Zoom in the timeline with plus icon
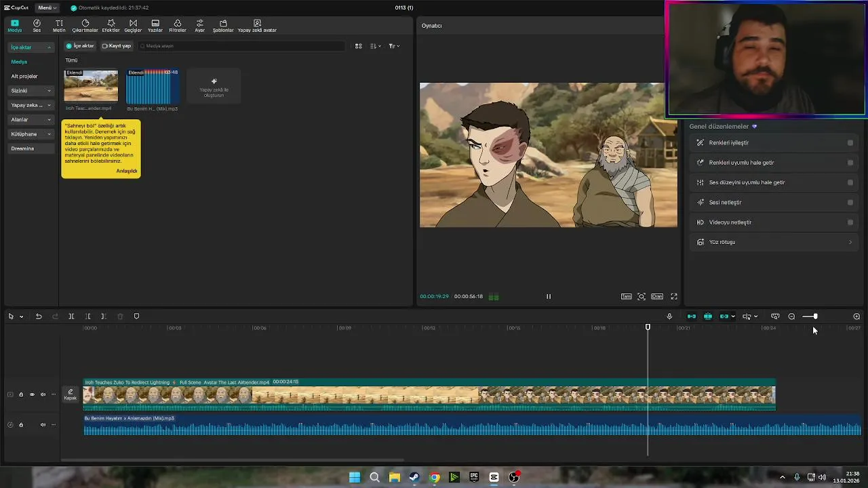 (856, 317)
